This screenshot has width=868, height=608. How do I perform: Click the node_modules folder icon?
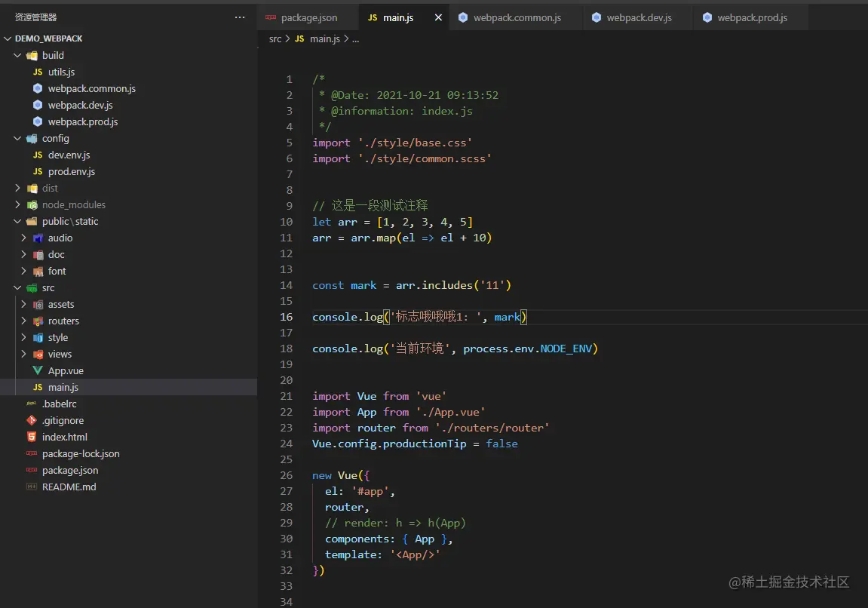(x=32, y=205)
